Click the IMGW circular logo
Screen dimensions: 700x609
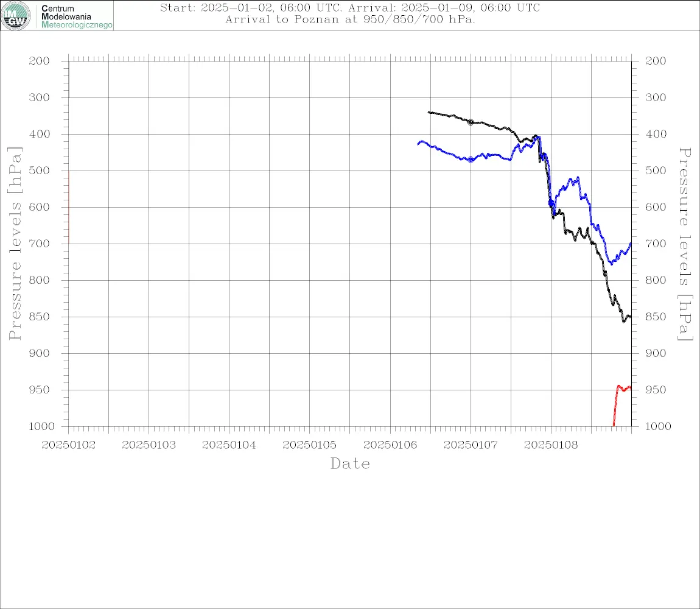16,16
